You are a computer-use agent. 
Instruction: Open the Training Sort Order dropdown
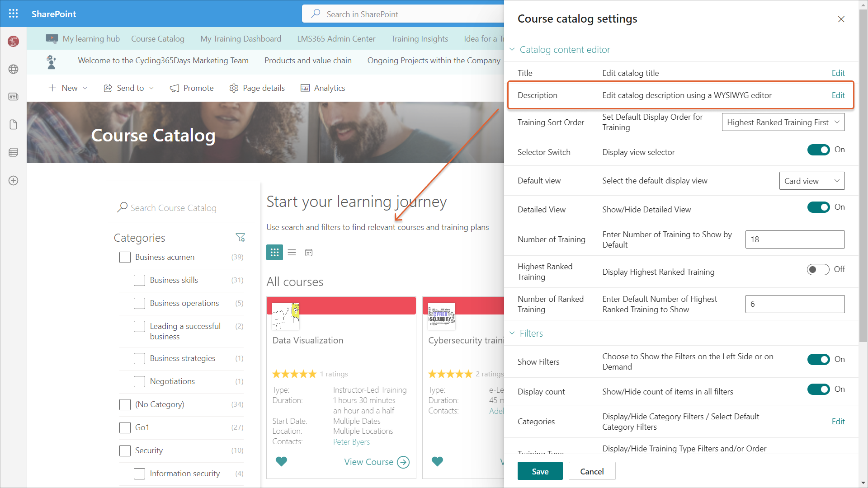[x=783, y=122]
